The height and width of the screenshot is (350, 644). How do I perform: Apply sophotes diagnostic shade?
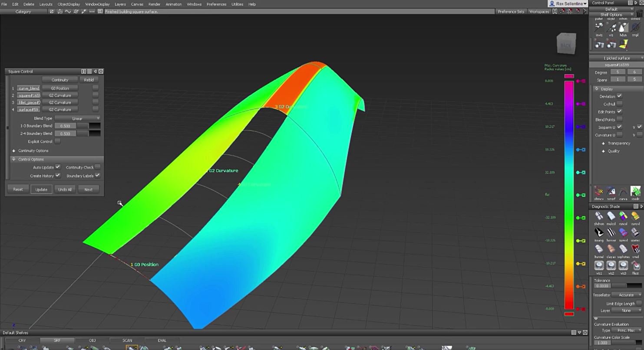coord(623,249)
